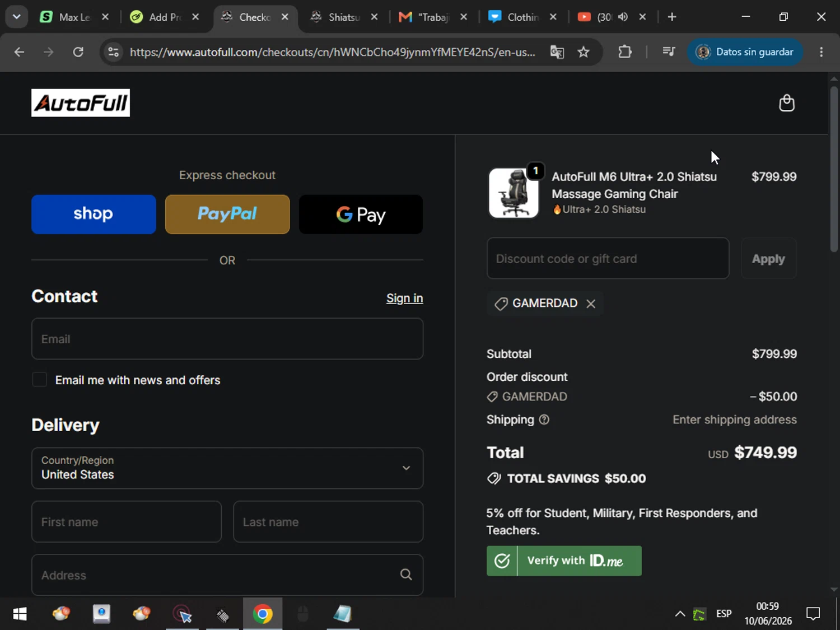Open Chrome three-dot menu

822,52
